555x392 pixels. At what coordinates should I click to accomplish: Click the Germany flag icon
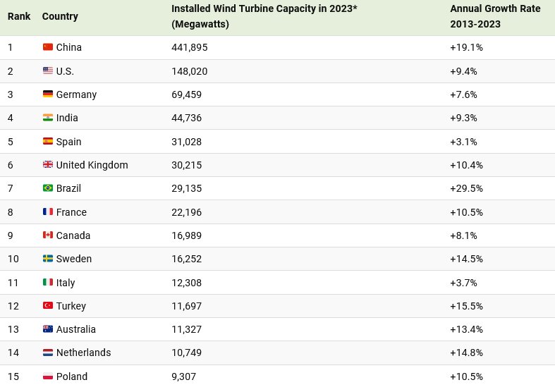pyautogui.click(x=48, y=94)
